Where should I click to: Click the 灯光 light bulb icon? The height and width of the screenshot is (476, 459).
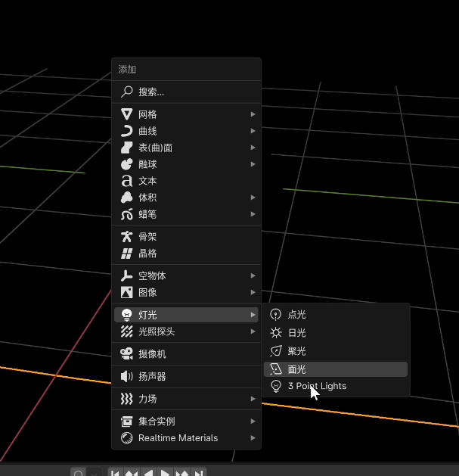(x=127, y=315)
